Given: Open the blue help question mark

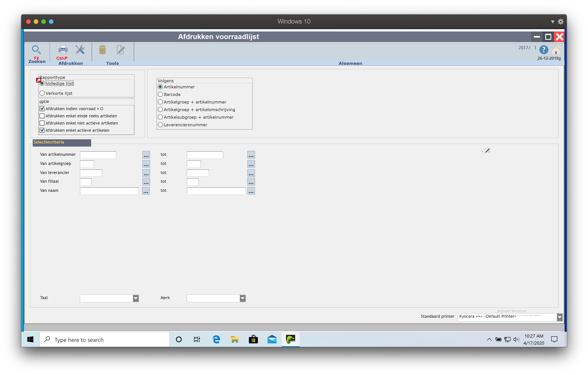Looking at the screenshot, I should pyautogui.click(x=543, y=50).
